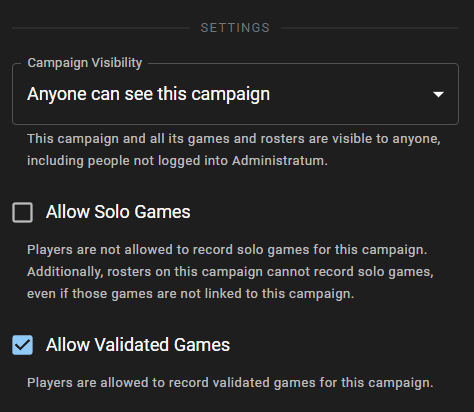This screenshot has width=474, height=412.
Task: Click the visibility help text mentioning Administratum
Action: (x=234, y=150)
